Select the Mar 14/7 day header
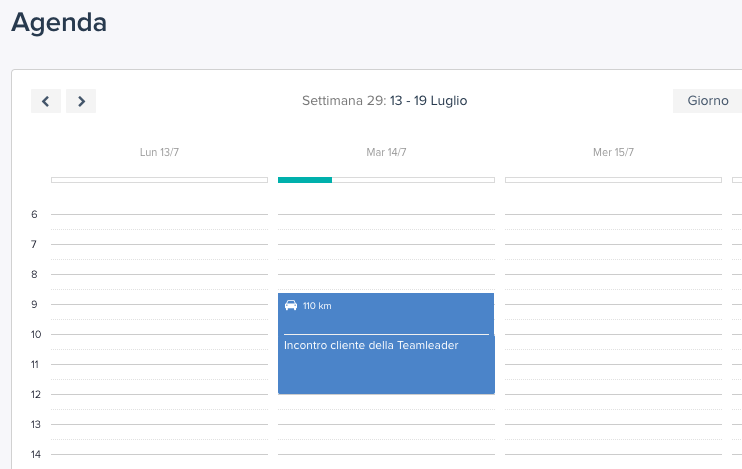 click(x=386, y=152)
